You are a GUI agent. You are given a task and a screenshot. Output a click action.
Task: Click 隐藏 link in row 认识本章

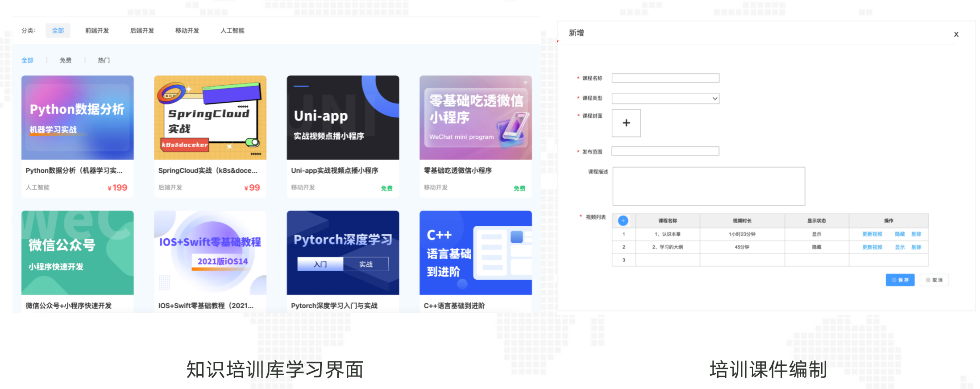click(900, 234)
